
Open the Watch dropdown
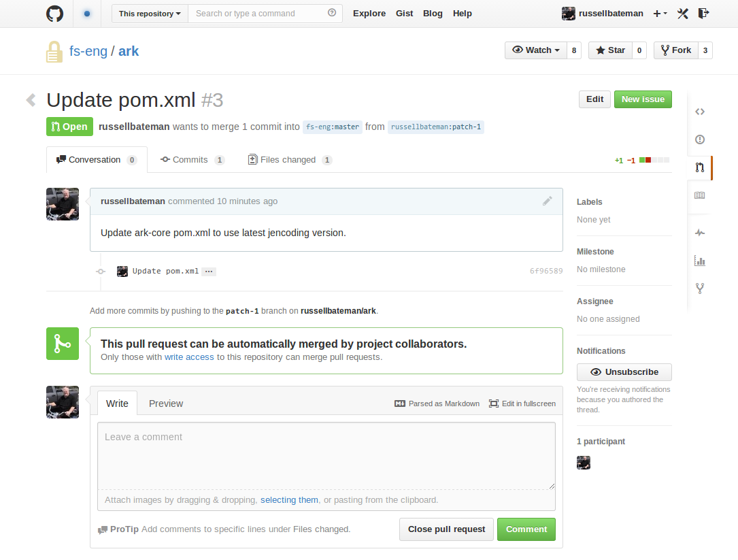pos(535,50)
